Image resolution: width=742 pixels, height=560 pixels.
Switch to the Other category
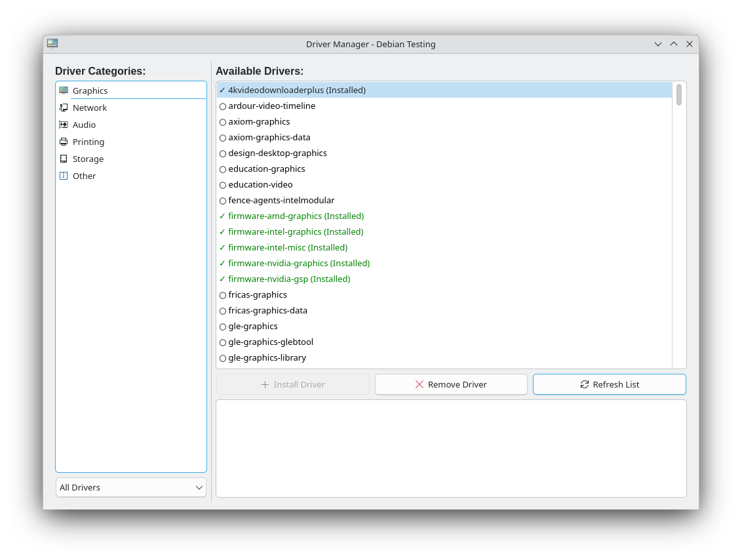131,176
